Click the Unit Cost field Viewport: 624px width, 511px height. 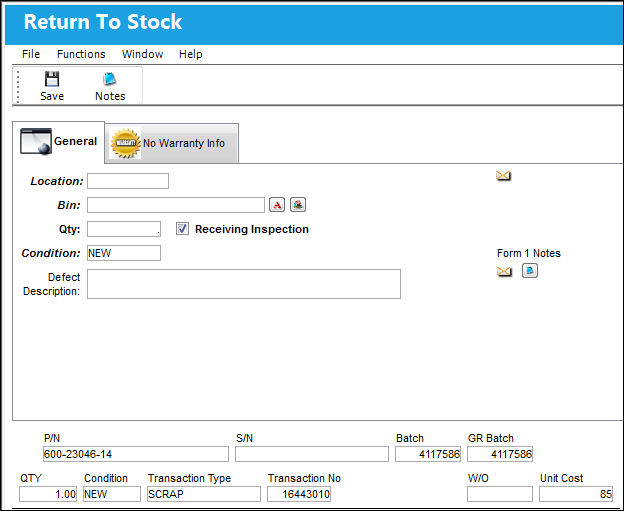pos(576,494)
